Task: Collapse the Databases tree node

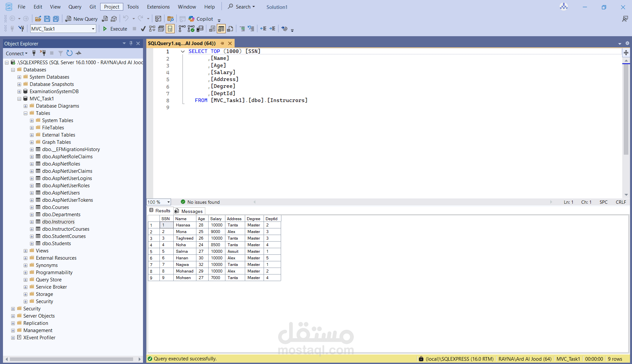Action: pos(13,70)
